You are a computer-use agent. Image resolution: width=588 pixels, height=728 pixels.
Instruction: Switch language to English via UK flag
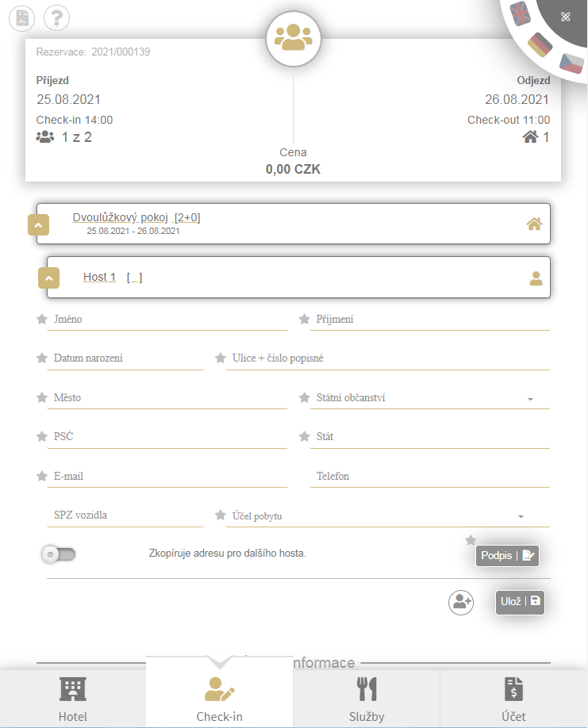coord(521,13)
